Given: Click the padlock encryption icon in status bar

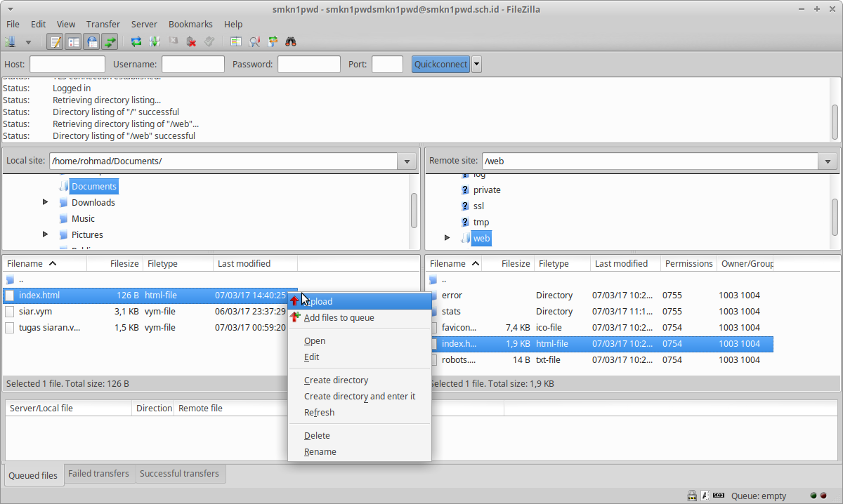Looking at the screenshot, I should point(692,496).
